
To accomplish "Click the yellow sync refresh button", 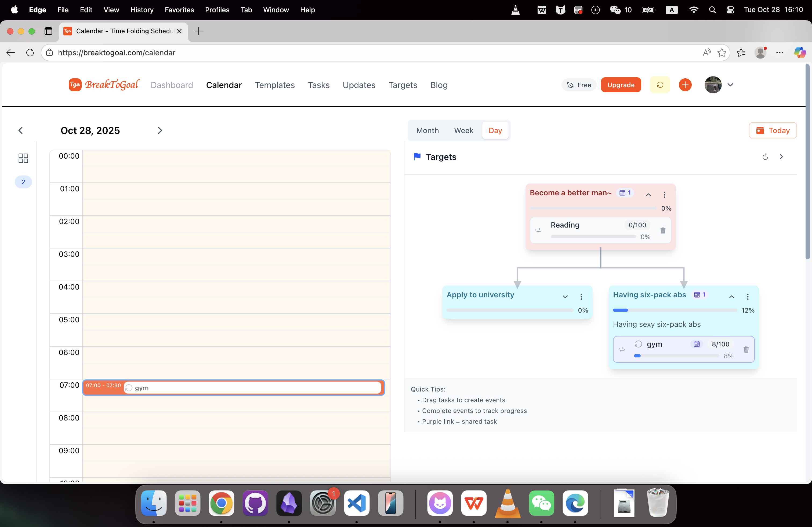I will [x=660, y=85].
